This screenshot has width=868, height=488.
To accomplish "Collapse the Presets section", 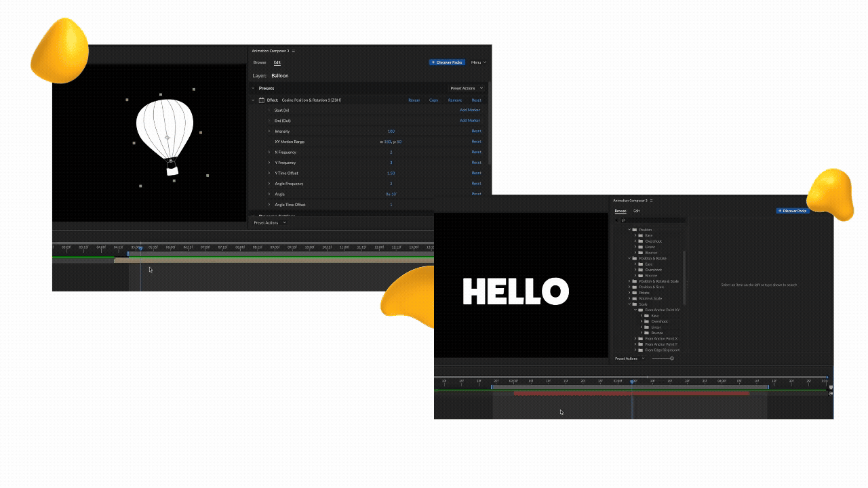I will pyautogui.click(x=253, y=88).
